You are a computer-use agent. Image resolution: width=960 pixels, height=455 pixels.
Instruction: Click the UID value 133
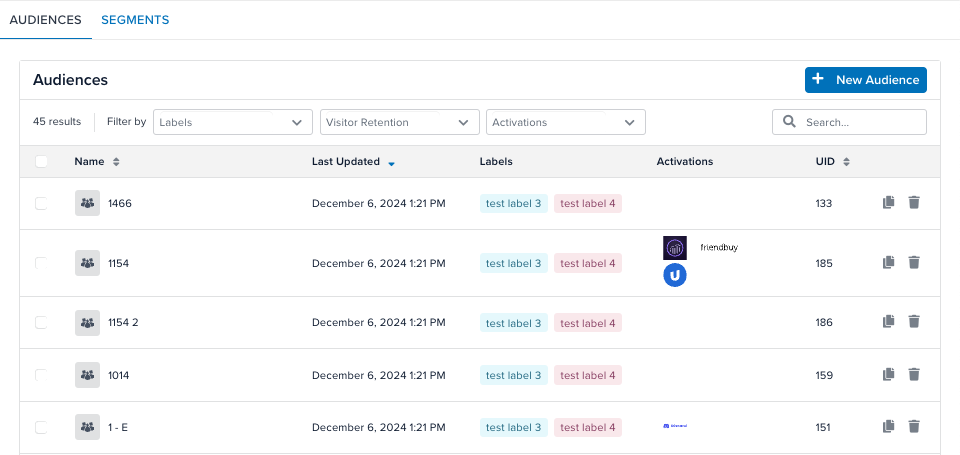coord(824,203)
